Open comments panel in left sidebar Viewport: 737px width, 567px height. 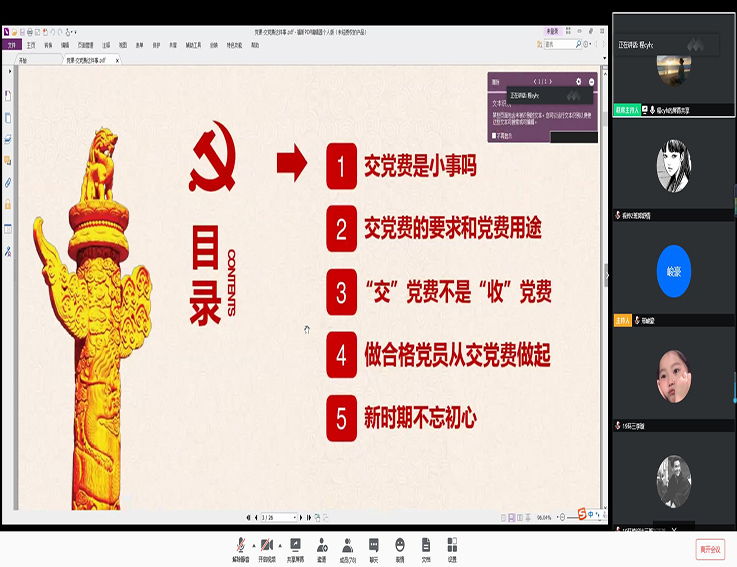coord(8,161)
